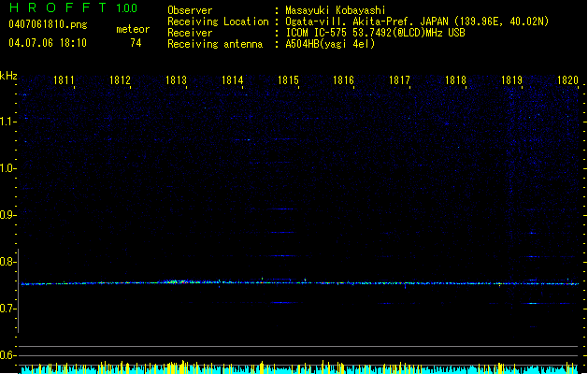Click the Receiving Location label
Image resolution: width=588 pixels, height=374 pixels.
pos(218,22)
